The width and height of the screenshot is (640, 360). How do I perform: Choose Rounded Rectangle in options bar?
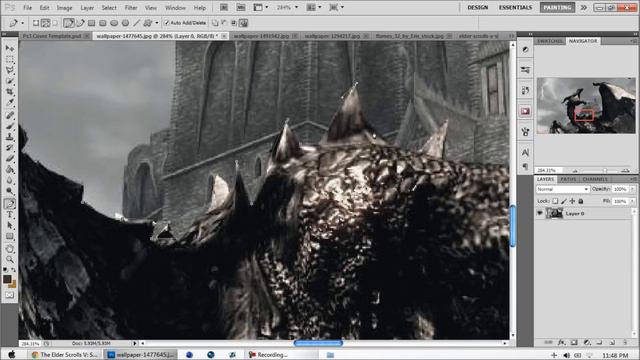coord(103,23)
